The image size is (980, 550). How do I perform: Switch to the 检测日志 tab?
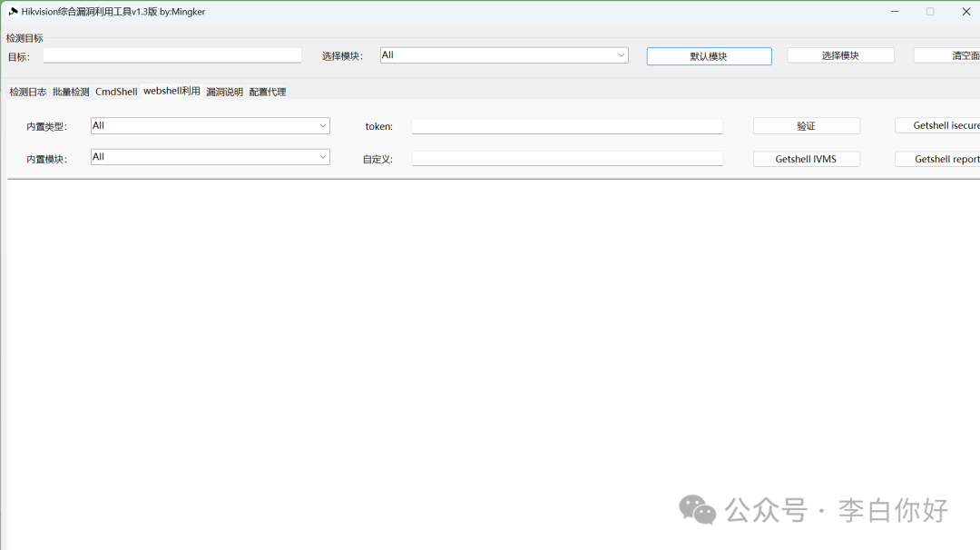[28, 92]
